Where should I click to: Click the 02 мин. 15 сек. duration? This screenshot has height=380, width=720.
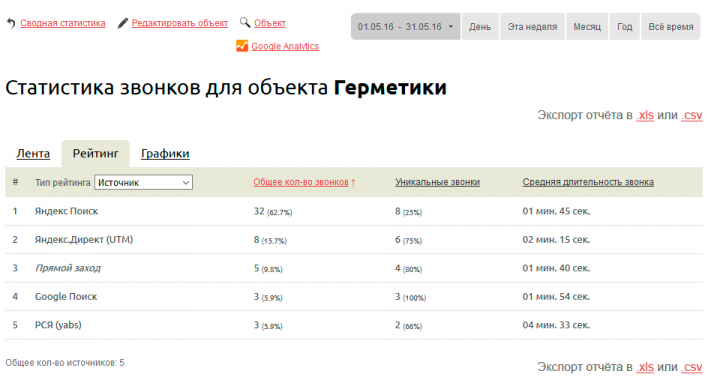click(556, 240)
